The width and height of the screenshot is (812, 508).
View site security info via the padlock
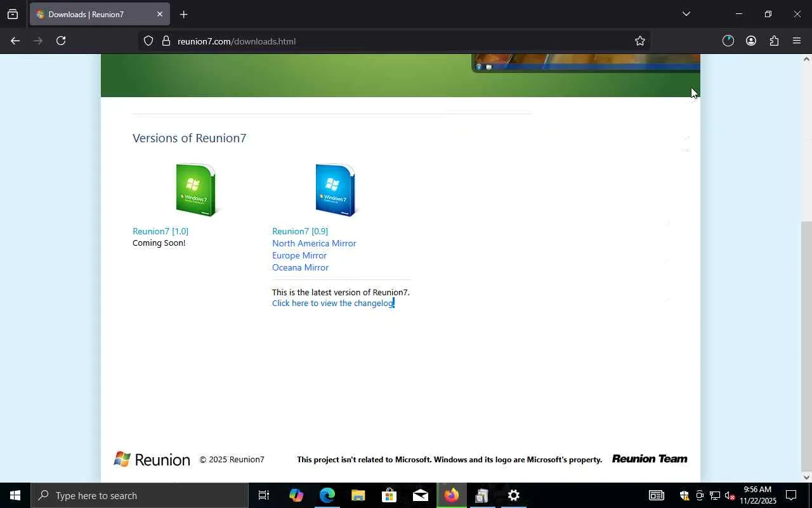pos(166,41)
